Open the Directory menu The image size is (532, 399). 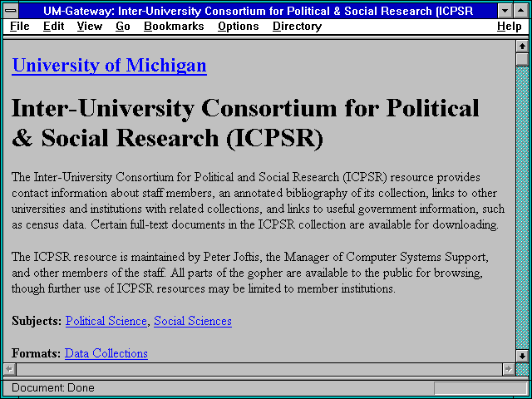(x=297, y=27)
